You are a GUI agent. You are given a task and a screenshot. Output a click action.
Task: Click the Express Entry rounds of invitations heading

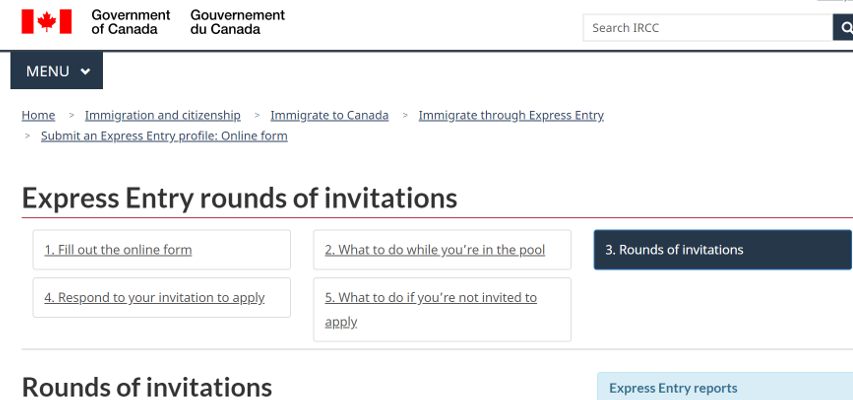[239, 198]
